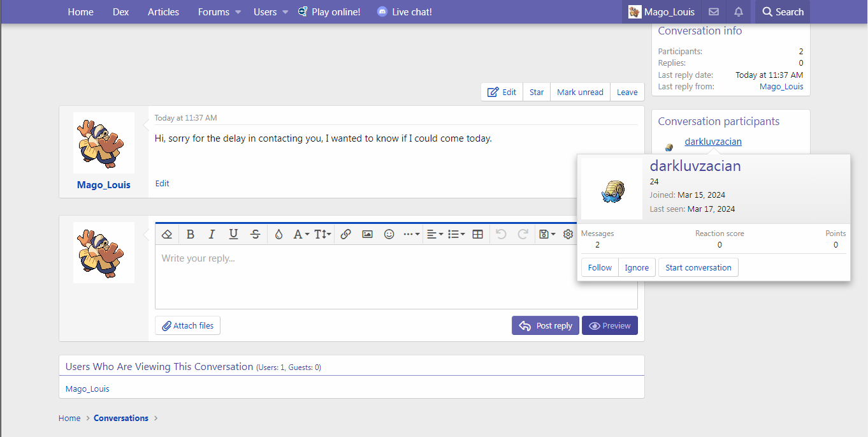This screenshot has height=437, width=868.
Task: Click inside the Write your reply field
Action: coord(395,278)
